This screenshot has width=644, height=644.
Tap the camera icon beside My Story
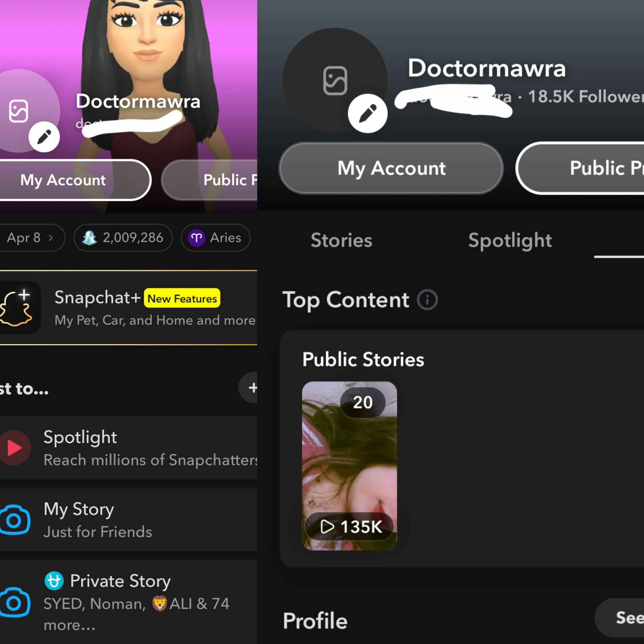15,520
